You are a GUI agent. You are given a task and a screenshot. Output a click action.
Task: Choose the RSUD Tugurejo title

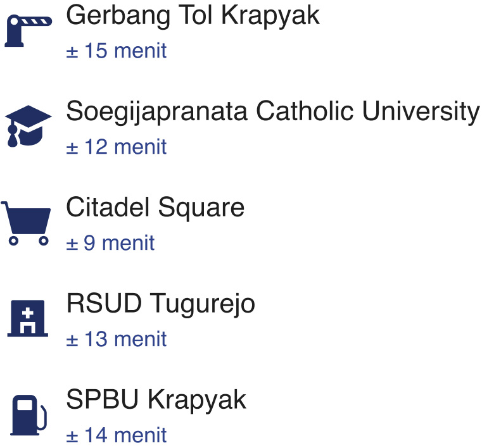(x=160, y=304)
